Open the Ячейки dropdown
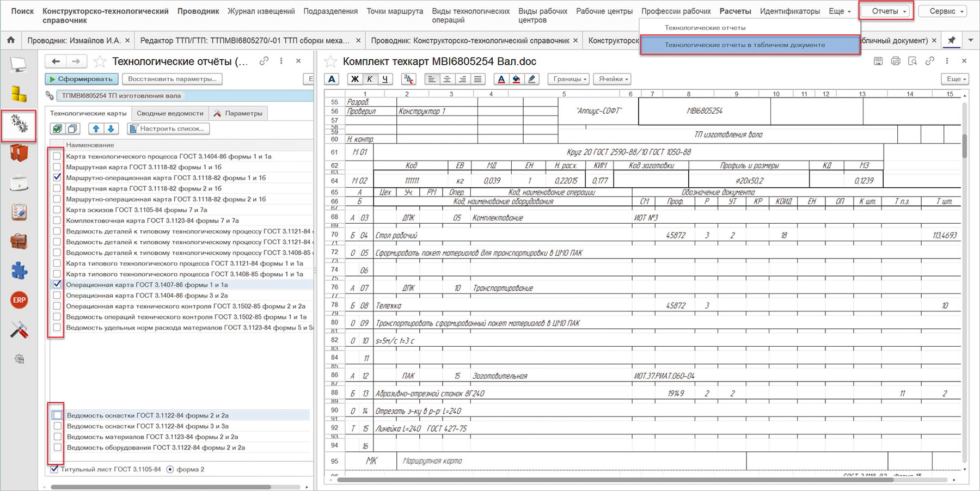 pos(613,79)
